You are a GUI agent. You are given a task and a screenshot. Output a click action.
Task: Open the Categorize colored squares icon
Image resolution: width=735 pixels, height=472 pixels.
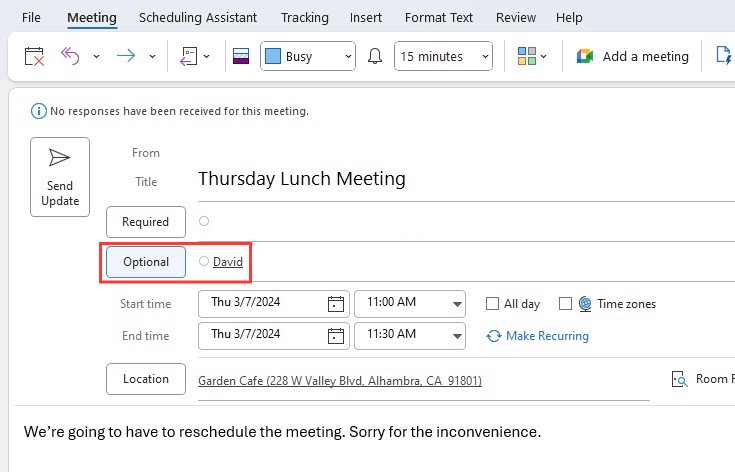coord(526,56)
